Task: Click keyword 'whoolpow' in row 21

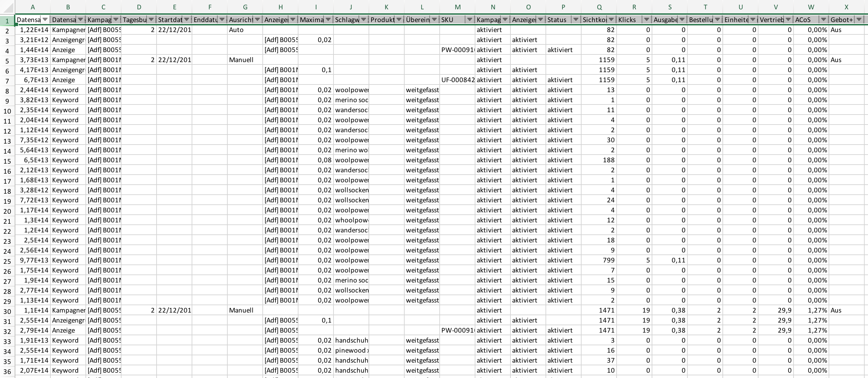Action: point(351,220)
